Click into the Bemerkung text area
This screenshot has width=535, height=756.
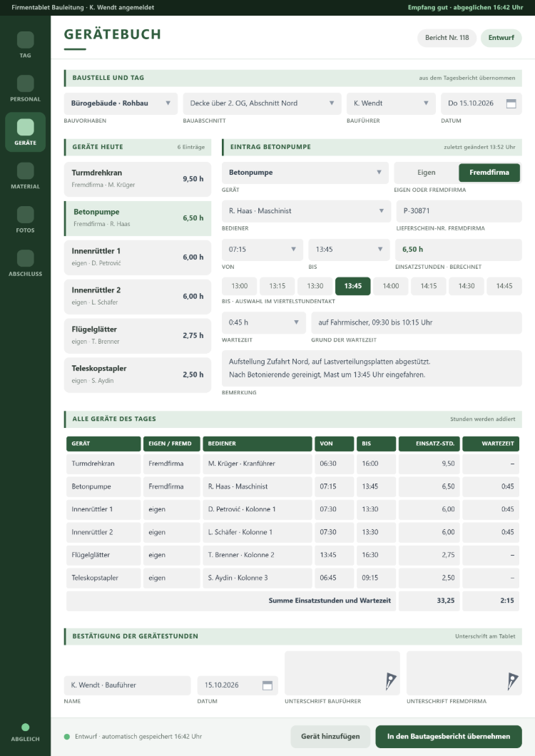click(372, 368)
